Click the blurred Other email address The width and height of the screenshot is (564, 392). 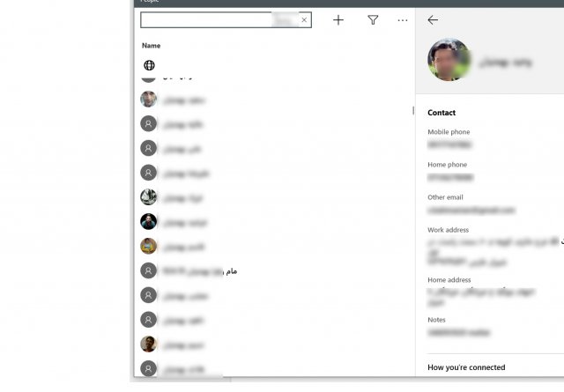tap(471, 210)
